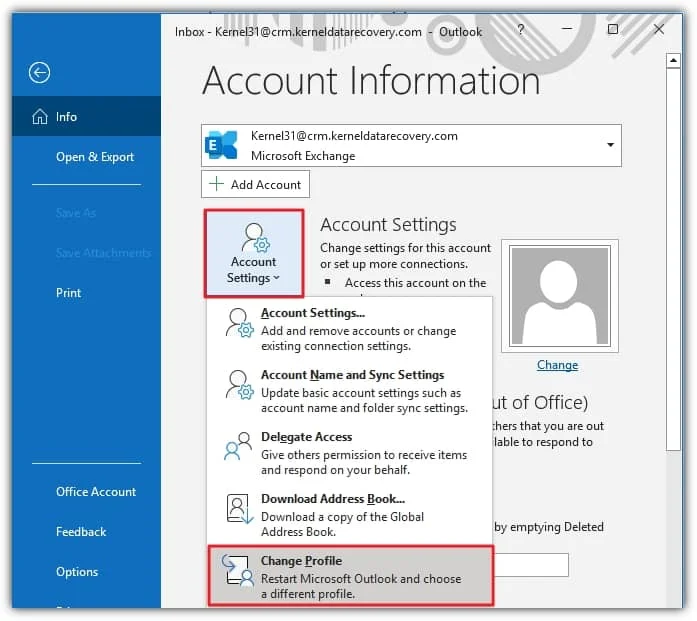The image size is (697, 621).
Task: Click Account Name and Sync Settings icon
Action: tap(240, 385)
